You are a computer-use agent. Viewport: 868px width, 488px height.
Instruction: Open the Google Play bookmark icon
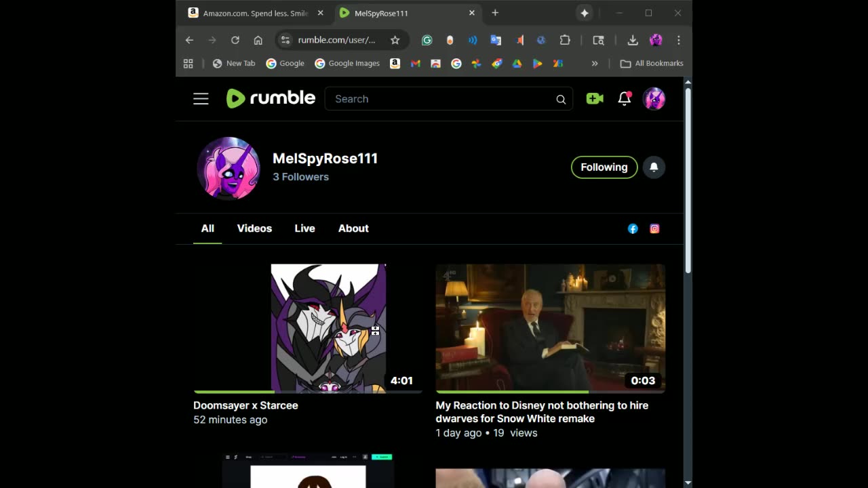point(538,63)
